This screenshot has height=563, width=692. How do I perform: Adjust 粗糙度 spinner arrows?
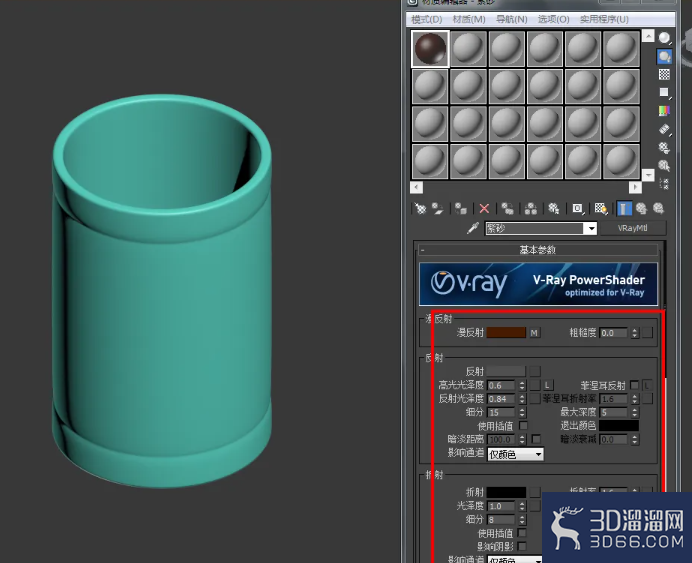[x=635, y=333]
